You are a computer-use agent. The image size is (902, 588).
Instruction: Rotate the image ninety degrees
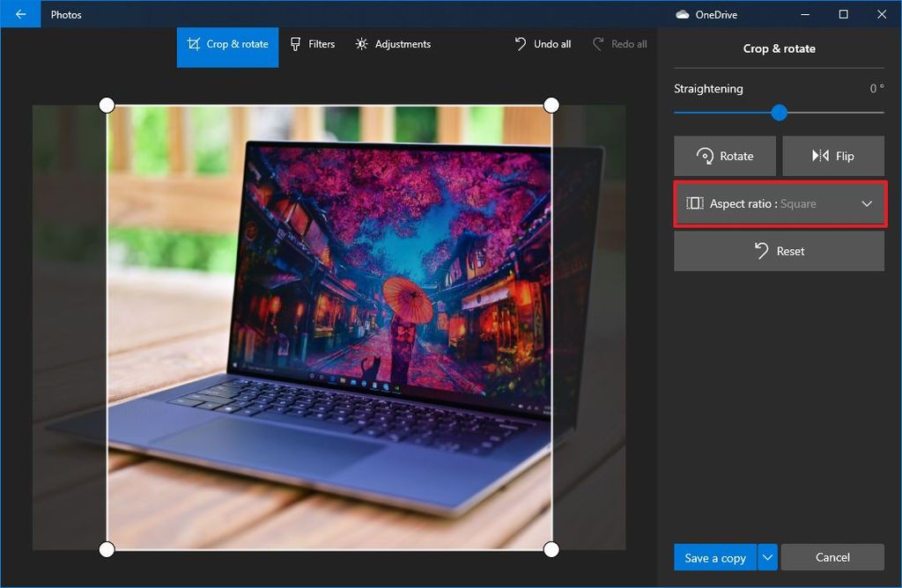click(x=724, y=156)
